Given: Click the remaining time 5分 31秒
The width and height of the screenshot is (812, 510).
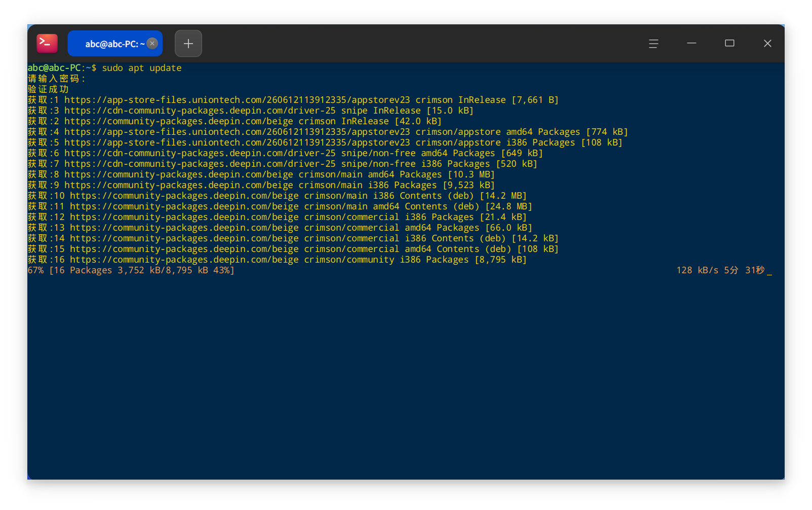Looking at the screenshot, I should (744, 270).
